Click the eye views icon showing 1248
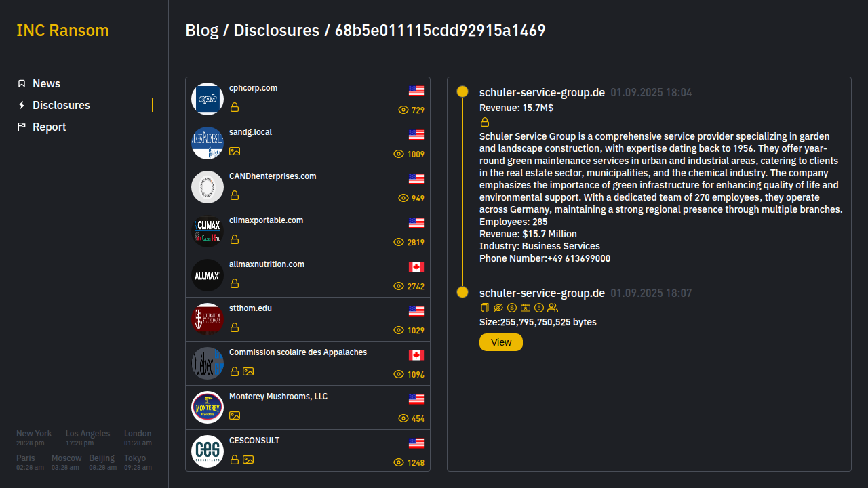The width and height of the screenshot is (868, 488). (x=399, y=462)
